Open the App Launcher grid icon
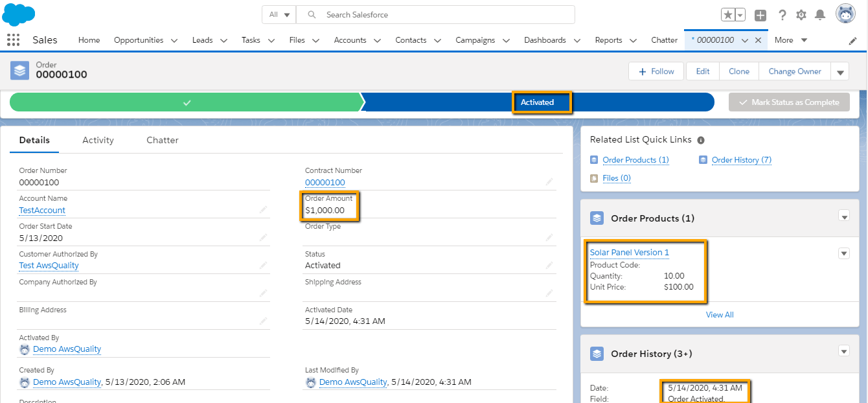The image size is (868, 403). tap(13, 40)
